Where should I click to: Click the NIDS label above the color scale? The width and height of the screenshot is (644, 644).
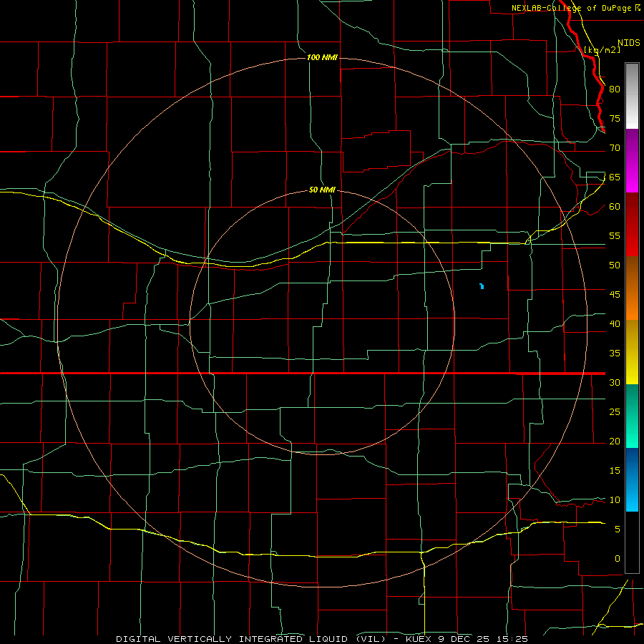pos(628,43)
